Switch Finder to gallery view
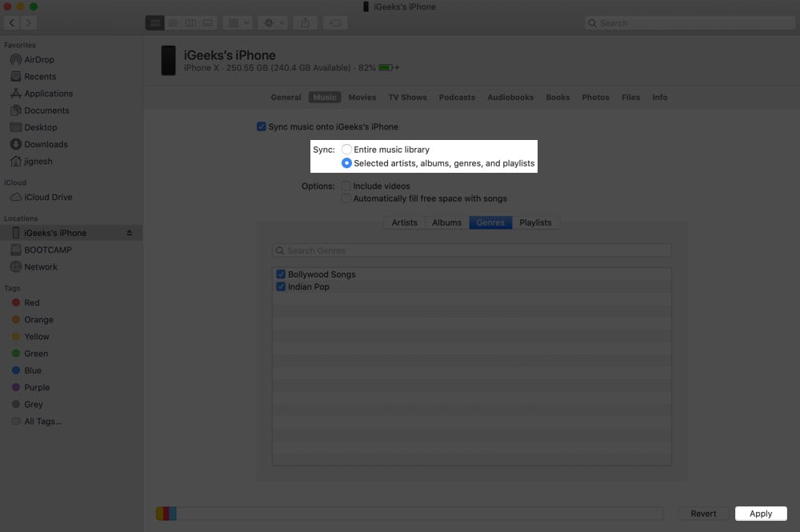 pyautogui.click(x=208, y=23)
